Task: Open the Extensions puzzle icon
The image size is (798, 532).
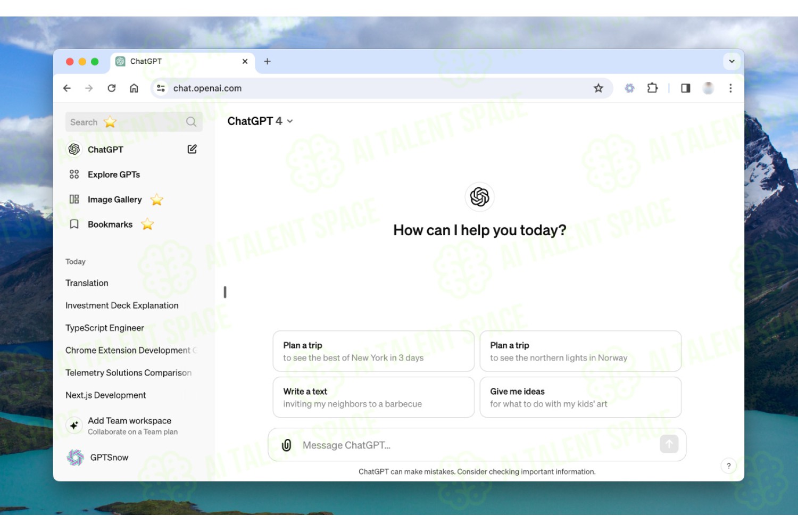Action: click(x=652, y=88)
